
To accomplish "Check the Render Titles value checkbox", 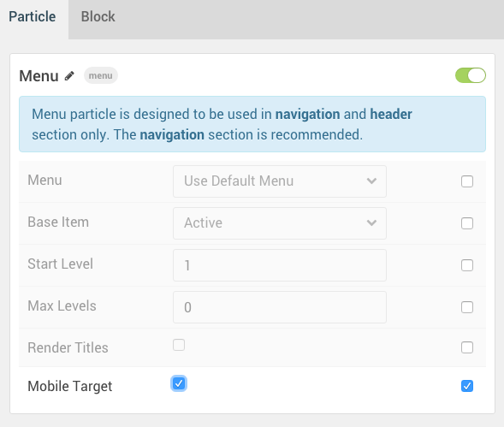I will (x=179, y=345).
